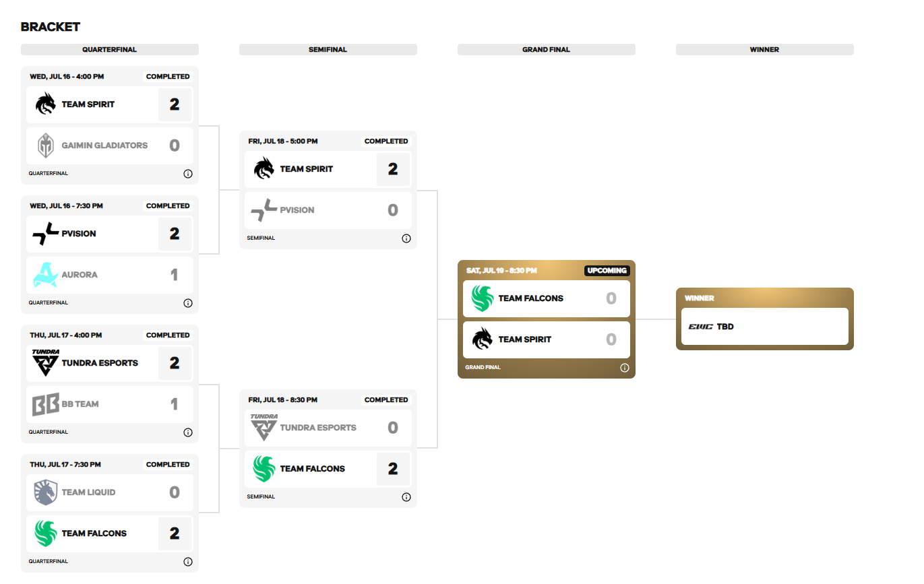Open the Grand Final info icon
This screenshot has height=584, width=924.
point(625,368)
